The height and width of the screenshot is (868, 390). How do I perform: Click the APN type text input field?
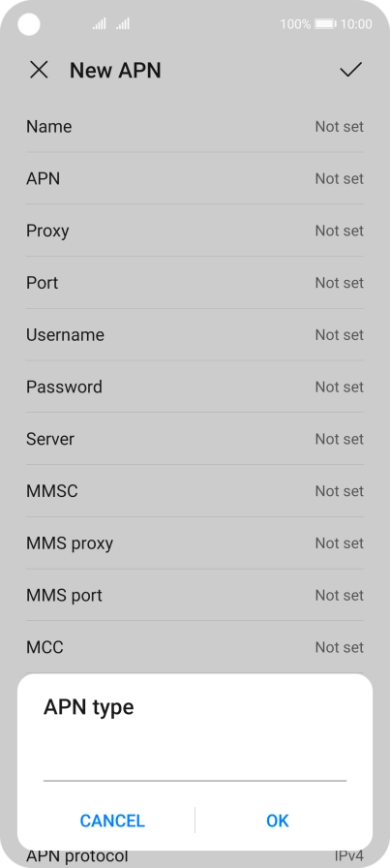[x=195, y=764]
